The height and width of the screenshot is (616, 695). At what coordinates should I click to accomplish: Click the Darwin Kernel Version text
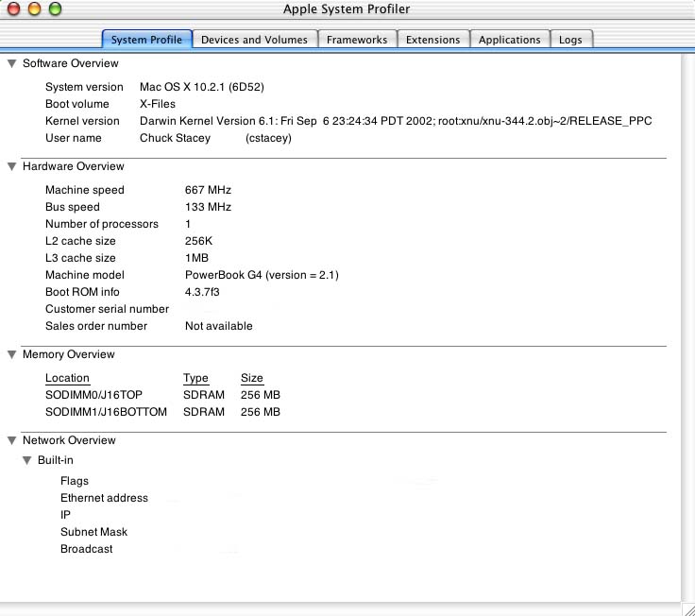[396, 121]
